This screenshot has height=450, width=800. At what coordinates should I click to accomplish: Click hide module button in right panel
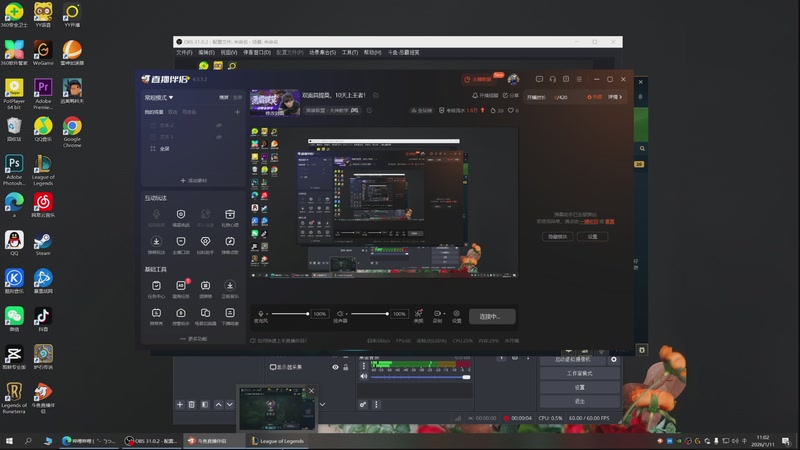[557, 237]
